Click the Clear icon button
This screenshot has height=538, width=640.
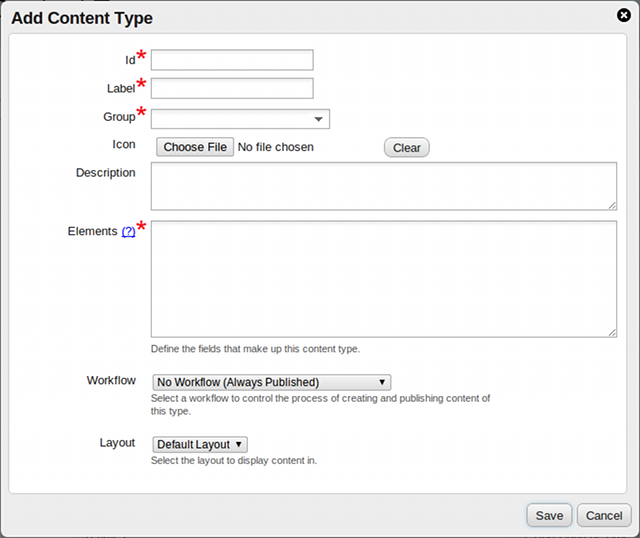(406, 148)
